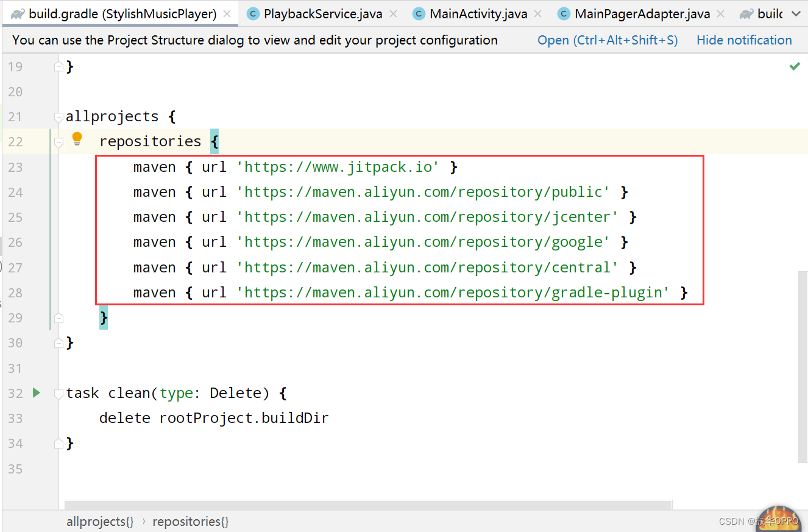Select repositories{} breadcrumb
Screen dimensions: 808x532
pos(191,522)
